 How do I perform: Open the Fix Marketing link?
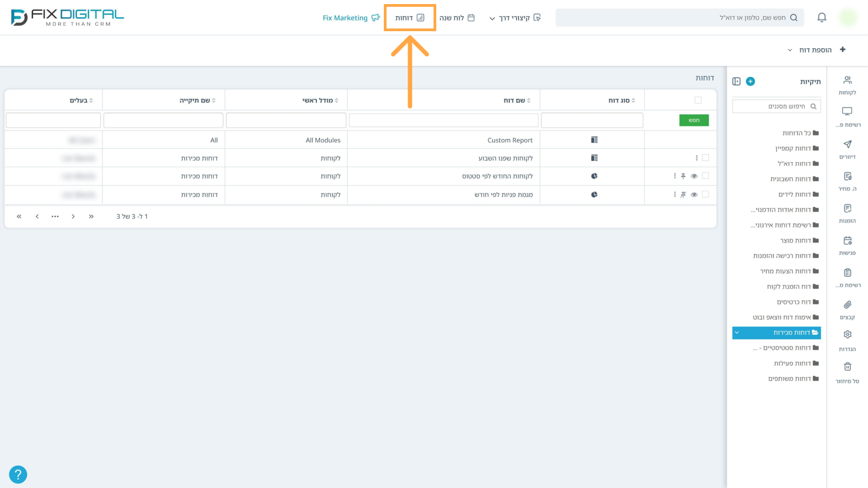pyautogui.click(x=351, y=18)
